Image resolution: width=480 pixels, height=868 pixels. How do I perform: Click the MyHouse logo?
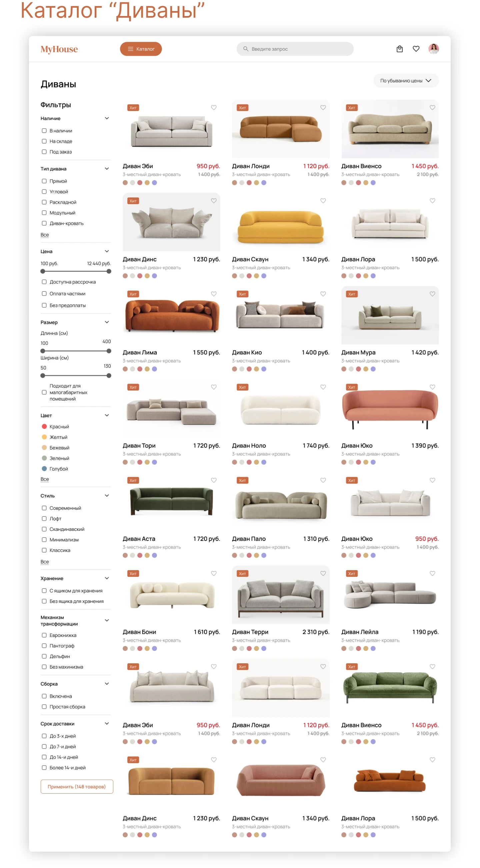(59, 49)
